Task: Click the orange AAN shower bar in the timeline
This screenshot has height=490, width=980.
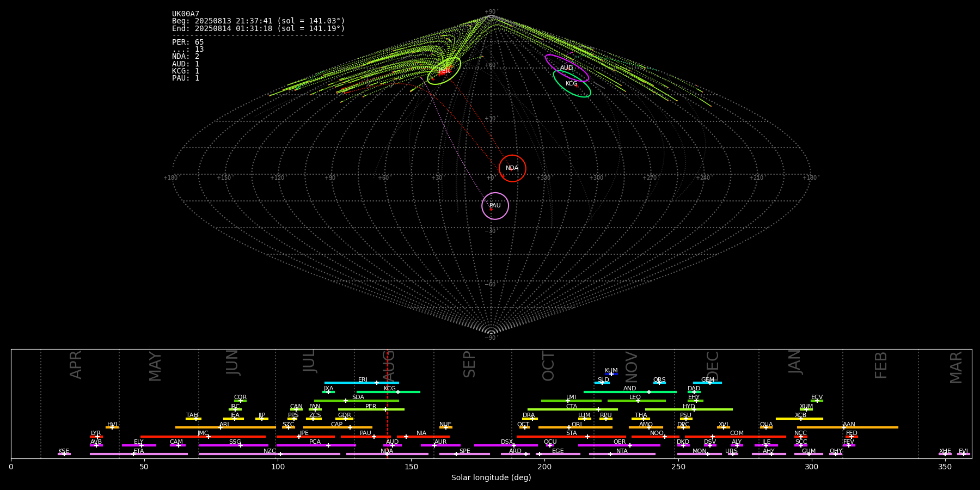Action: pyautogui.click(x=848, y=427)
